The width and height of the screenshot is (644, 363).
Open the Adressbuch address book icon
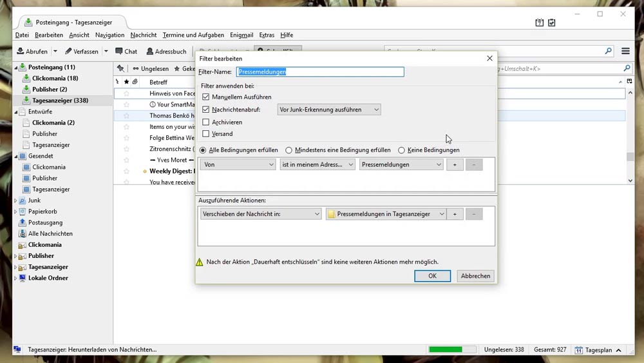pos(150,52)
